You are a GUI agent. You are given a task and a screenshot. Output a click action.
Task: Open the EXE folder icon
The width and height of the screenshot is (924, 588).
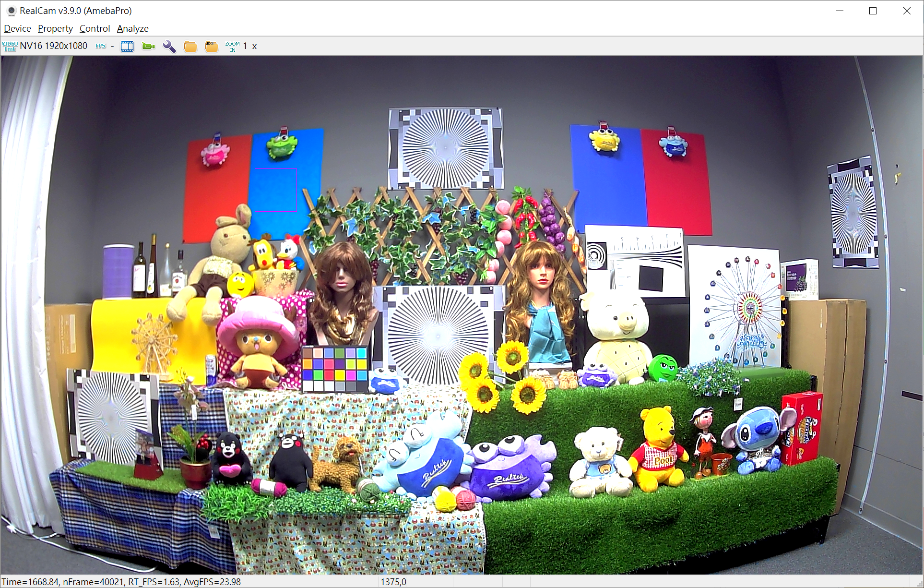coord(212,46)
